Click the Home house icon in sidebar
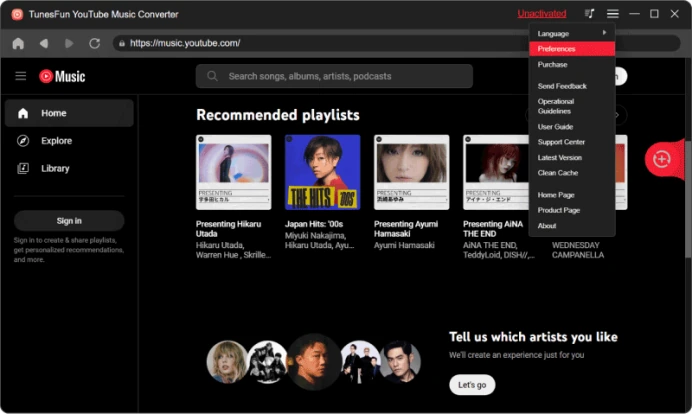692x415 pixels. (23, 113)
